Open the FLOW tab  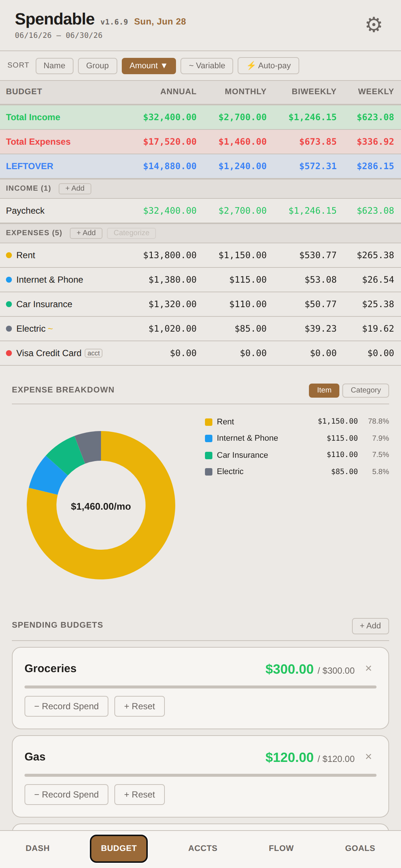click(281, 848)
